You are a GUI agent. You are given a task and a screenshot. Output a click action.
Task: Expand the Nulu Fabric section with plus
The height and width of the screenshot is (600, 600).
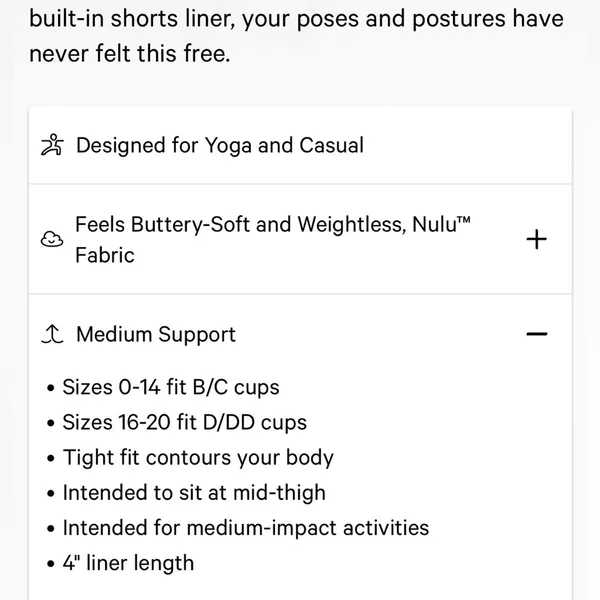click(x=536, y=240)
